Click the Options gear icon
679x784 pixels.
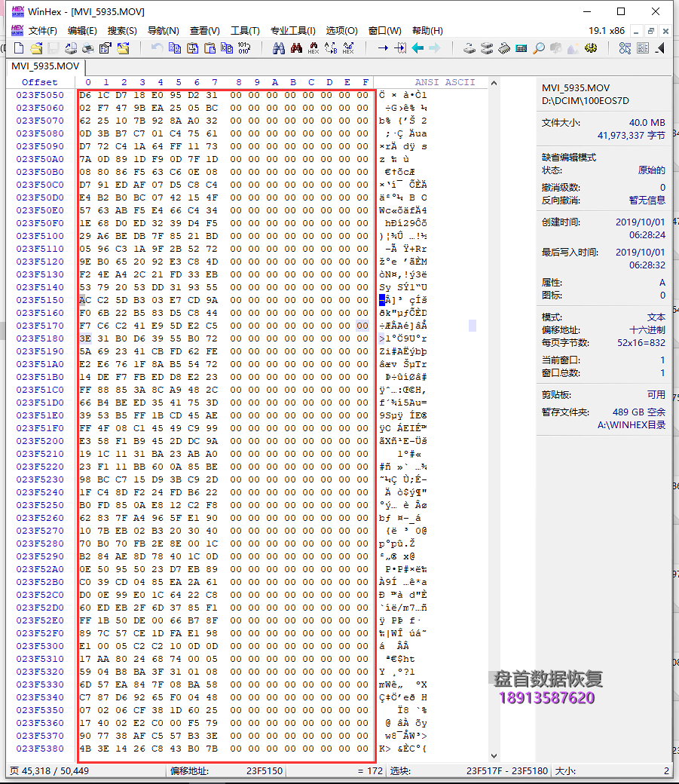click(591, 48)
